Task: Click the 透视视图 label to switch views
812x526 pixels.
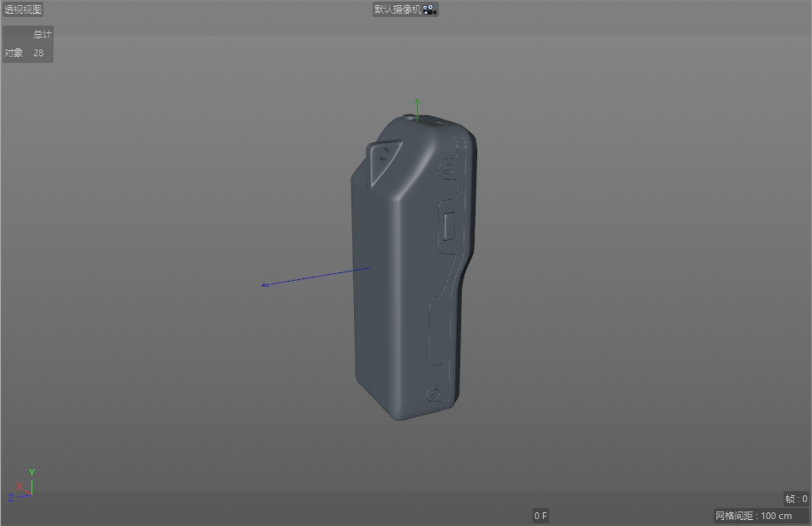Action: click(25, 9)
